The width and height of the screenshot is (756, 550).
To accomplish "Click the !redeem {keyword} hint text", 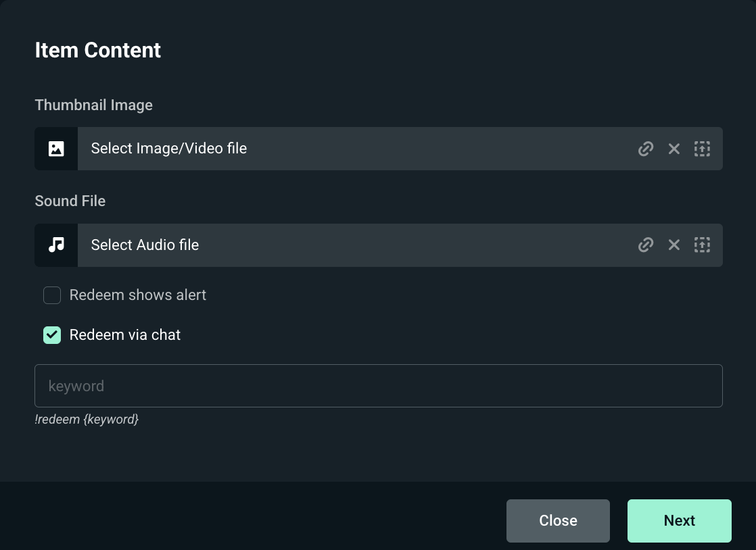I will coord(87,420).
